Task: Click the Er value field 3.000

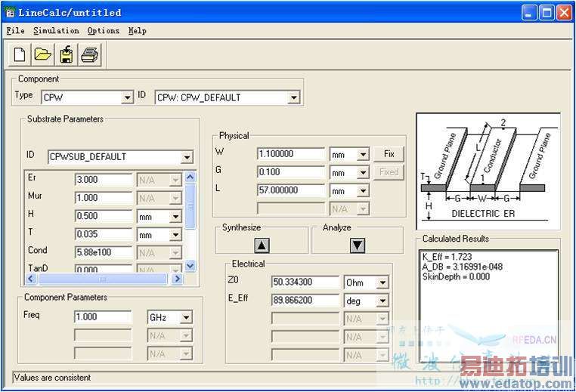Action: 104,180
